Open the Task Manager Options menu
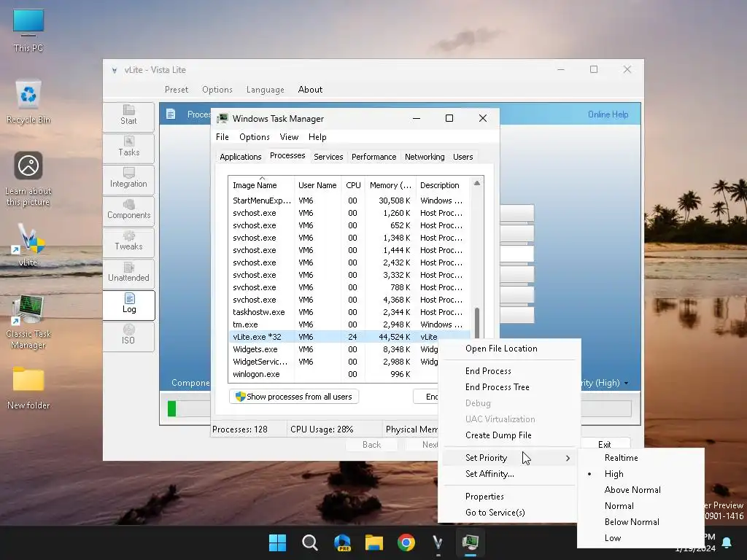747x560 pixels. point(255,137)
